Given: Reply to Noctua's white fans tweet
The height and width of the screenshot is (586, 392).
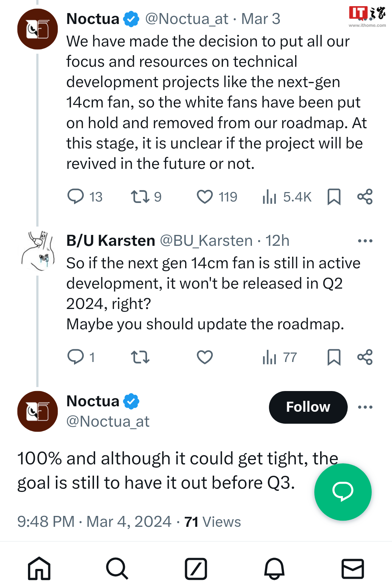Looking at the screenshot, I should coord(76,196).
